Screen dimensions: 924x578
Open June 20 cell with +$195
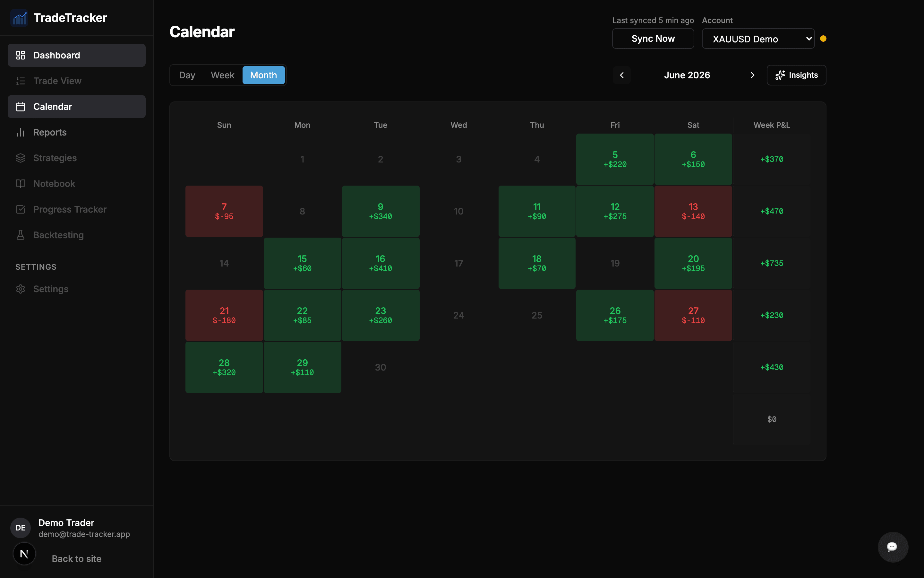tap(693, 263)
